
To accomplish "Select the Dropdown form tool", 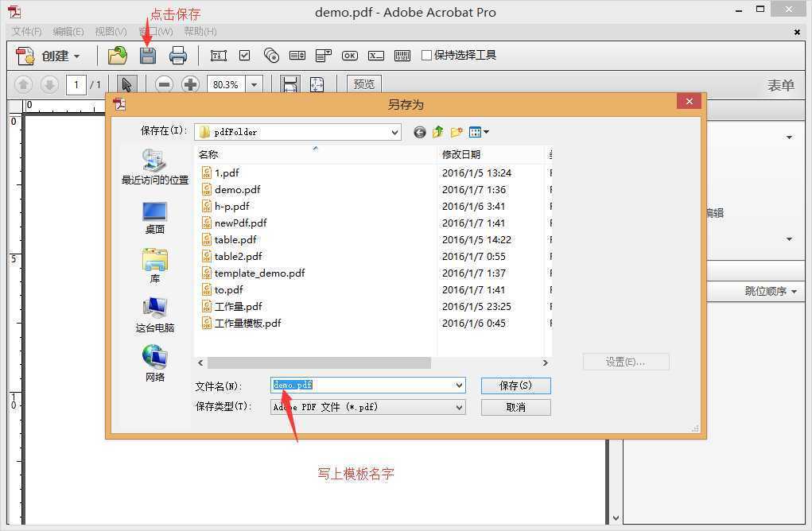I will 323,56.
